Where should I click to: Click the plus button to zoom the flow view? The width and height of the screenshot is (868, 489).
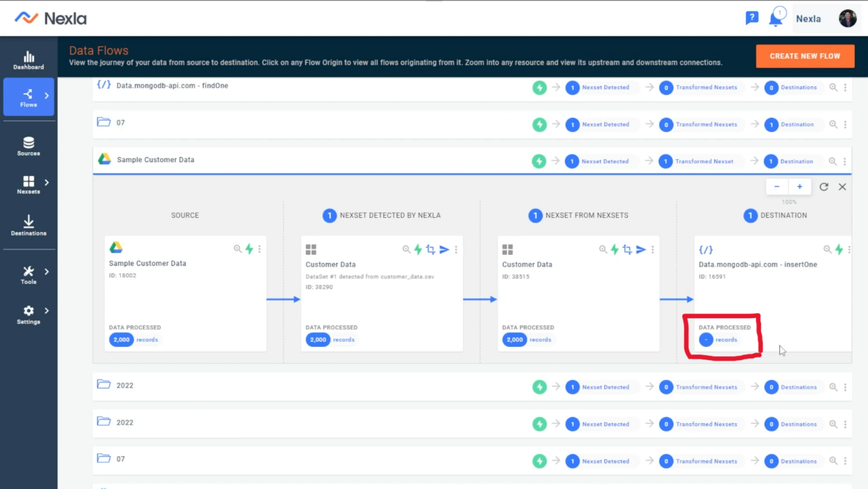tap(799, 186)
